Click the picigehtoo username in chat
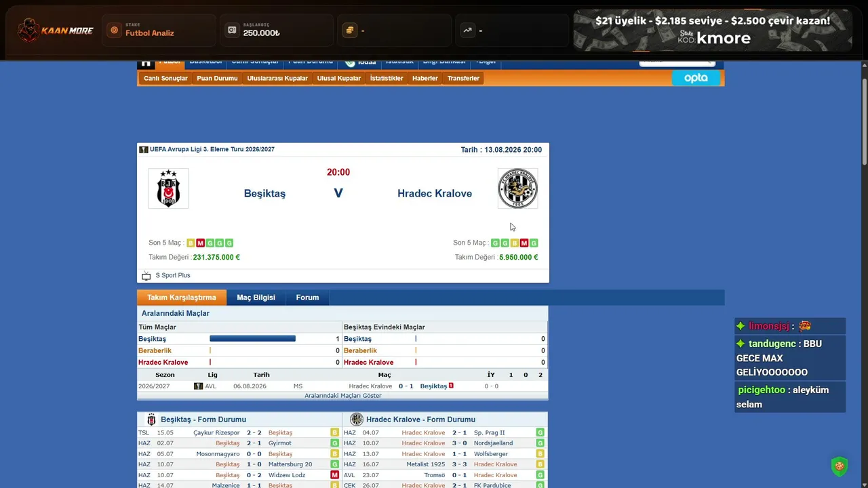The height and width of the screenshot is (488, 868). click(762, 390)
